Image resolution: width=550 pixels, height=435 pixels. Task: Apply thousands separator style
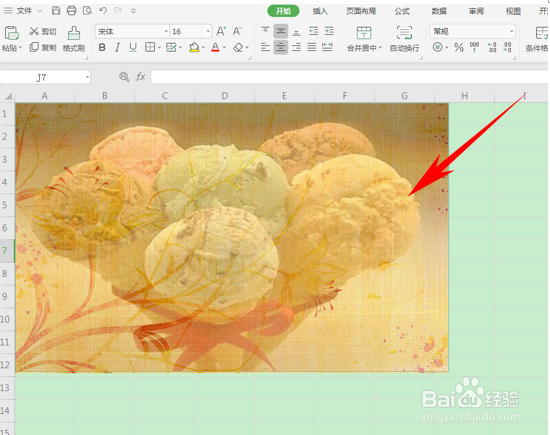coord(475,47)
